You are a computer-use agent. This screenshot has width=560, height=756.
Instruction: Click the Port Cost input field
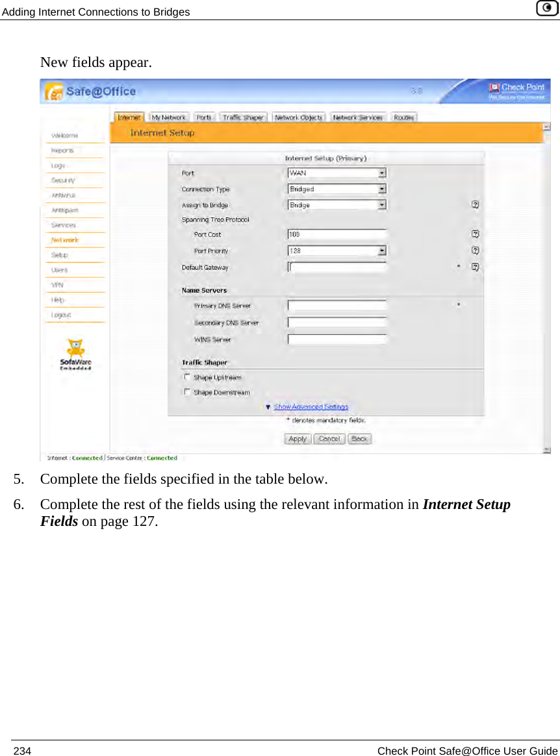tap(337, 234)
